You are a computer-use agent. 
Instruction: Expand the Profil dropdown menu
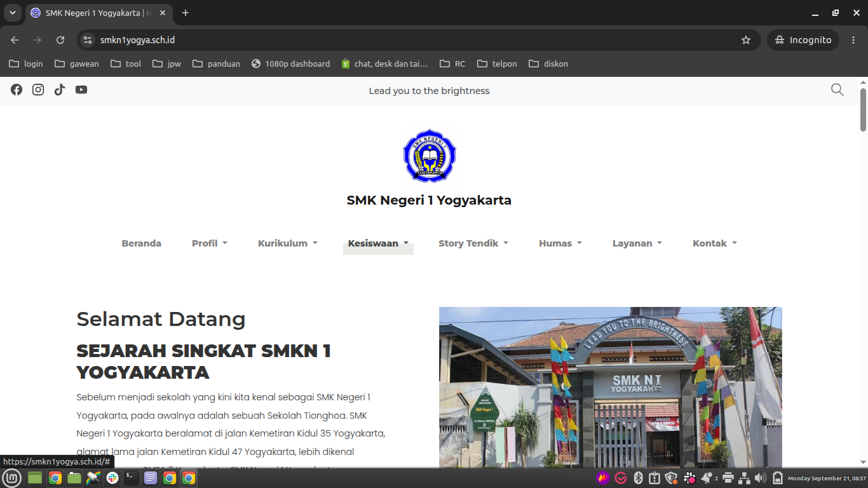tap(210, 243)
